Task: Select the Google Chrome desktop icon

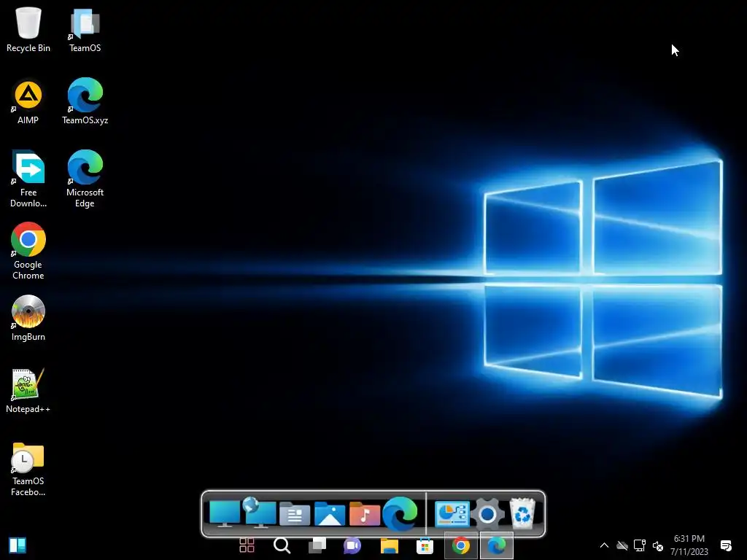Action: (x=28, y=251)
